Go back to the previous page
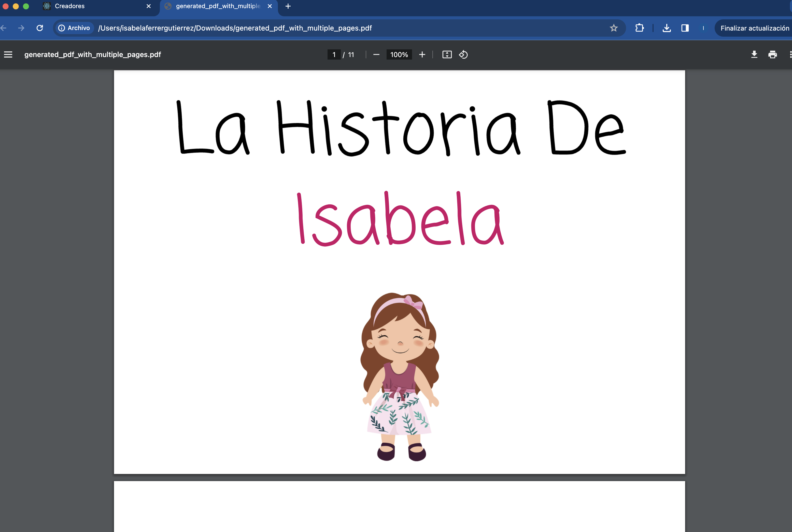 [x=3, y=28]
